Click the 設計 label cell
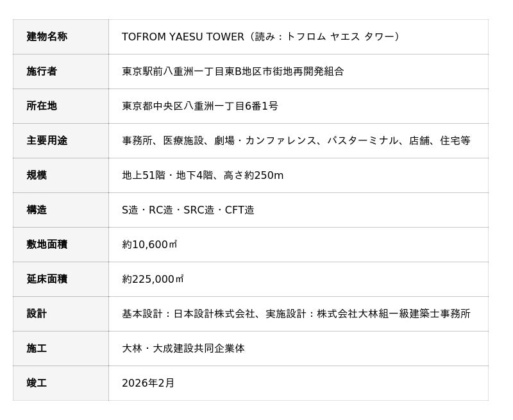Viewport: 513px width, 420px height. [x=37, y=314]
